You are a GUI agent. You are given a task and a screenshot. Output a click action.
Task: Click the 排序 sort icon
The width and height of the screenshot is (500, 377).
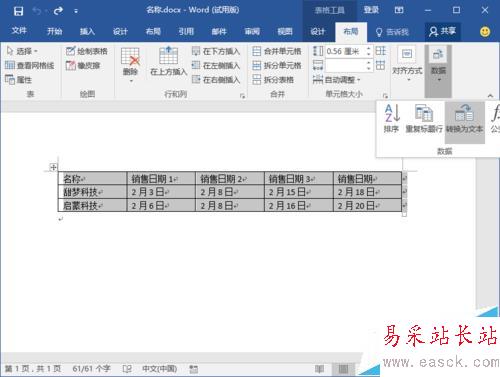pos(391,118)
